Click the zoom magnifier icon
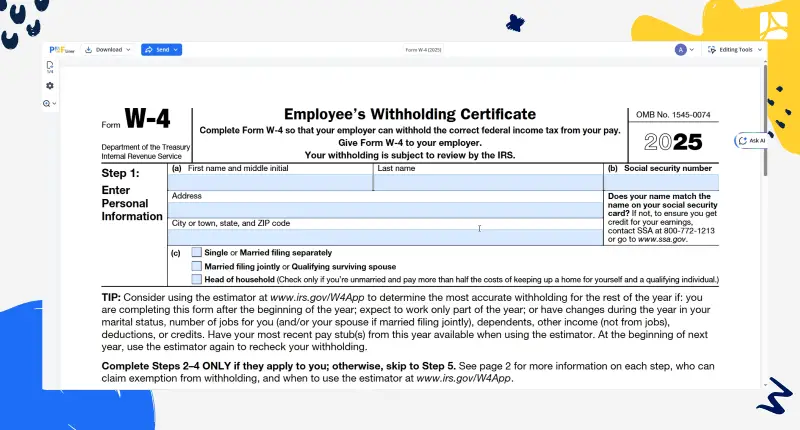This screenshot has width=800, height=430. pyautogui.click(x=46, y=104)
